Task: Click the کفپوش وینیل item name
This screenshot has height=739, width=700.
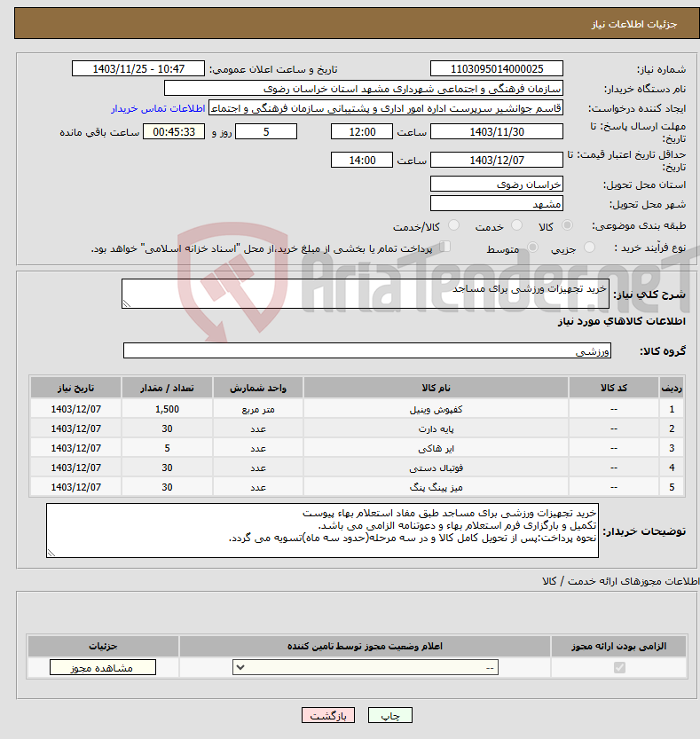Action: click(436, 410)
